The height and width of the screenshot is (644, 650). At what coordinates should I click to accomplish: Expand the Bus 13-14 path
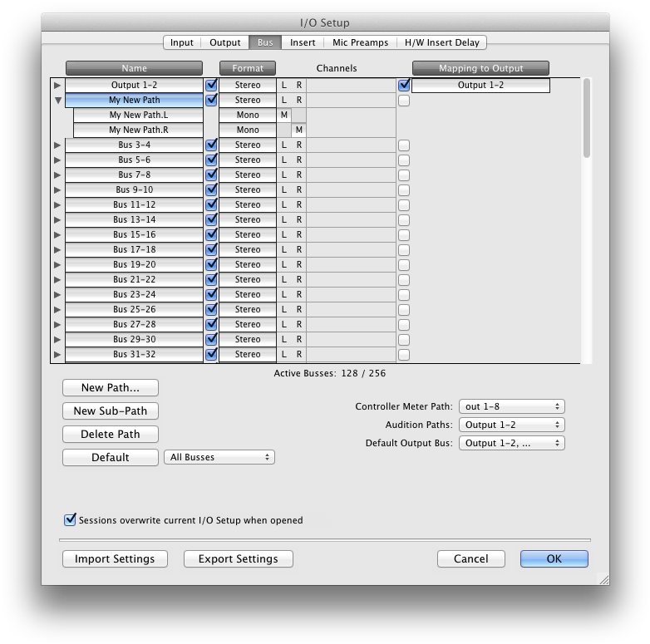(57, 219)
